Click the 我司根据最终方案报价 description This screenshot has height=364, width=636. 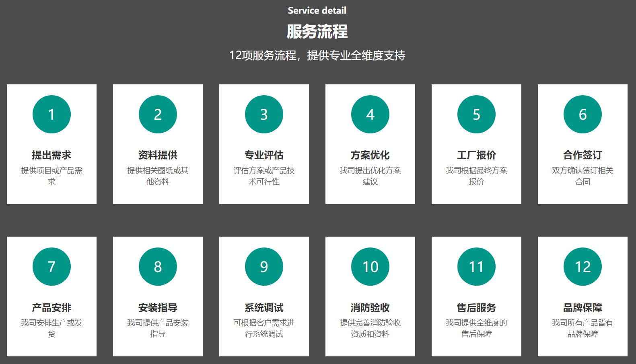click(476, 176)
